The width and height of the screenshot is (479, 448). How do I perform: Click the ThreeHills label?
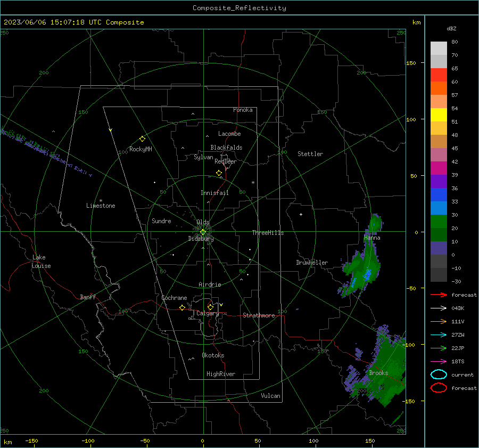[268, 233]
